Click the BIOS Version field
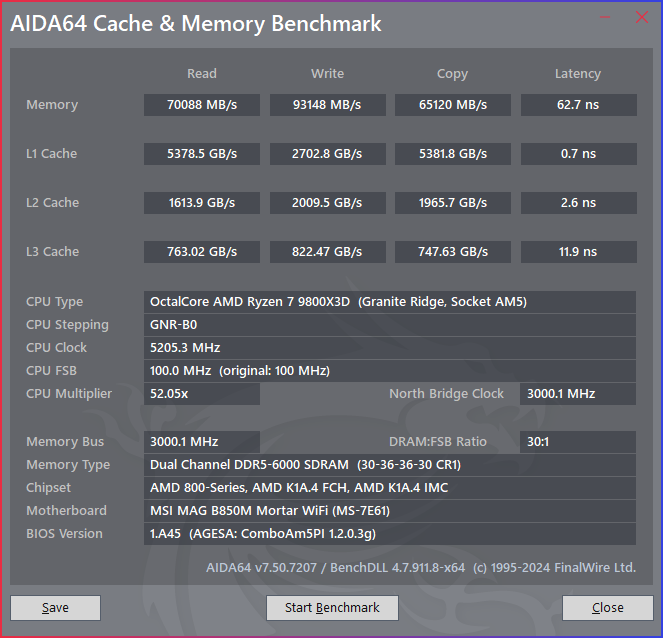 390,534
